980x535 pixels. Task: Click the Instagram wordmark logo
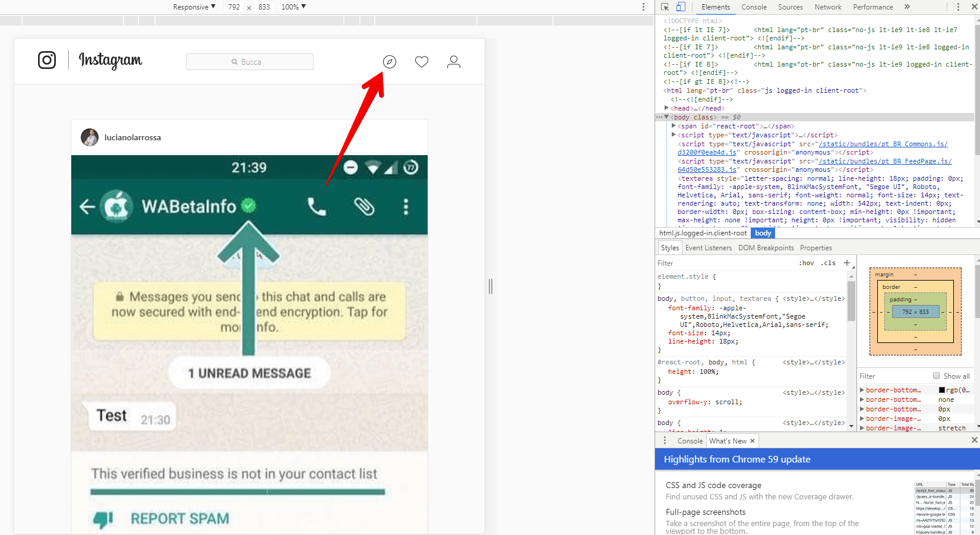coord(110,61)
